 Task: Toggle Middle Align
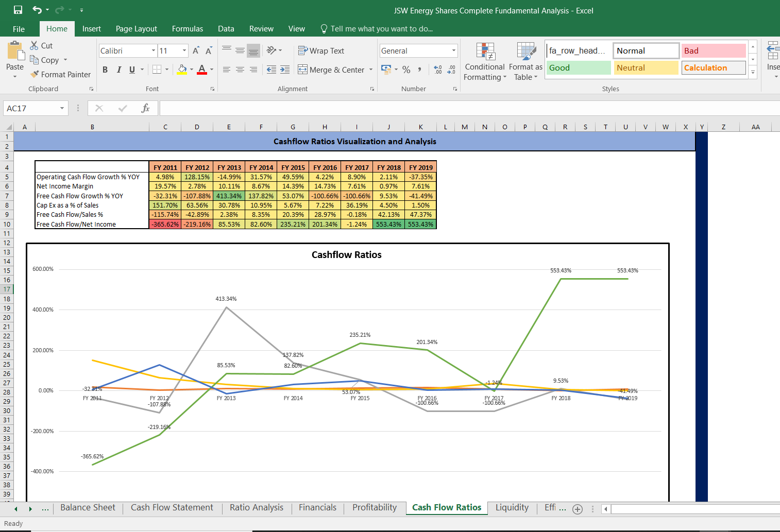(240, 50)
